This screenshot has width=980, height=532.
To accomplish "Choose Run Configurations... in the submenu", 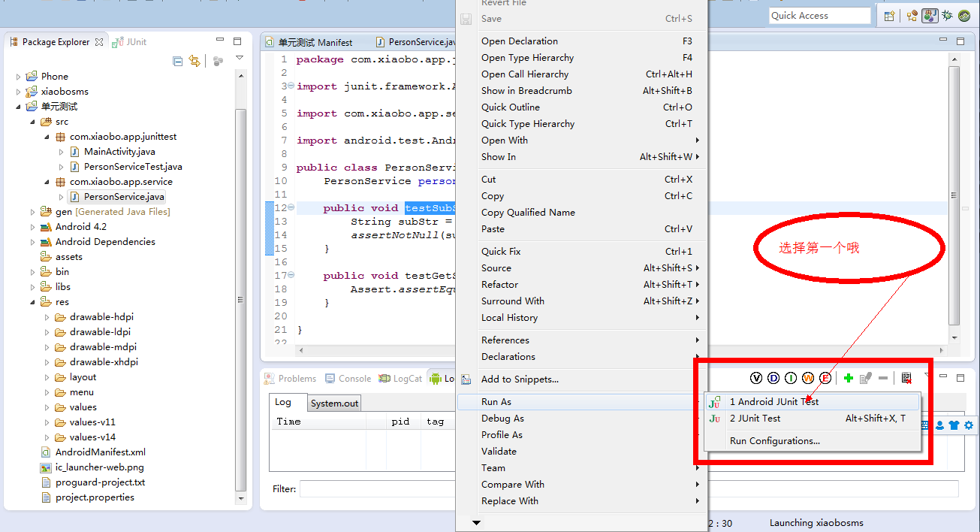I will [775, 441].
